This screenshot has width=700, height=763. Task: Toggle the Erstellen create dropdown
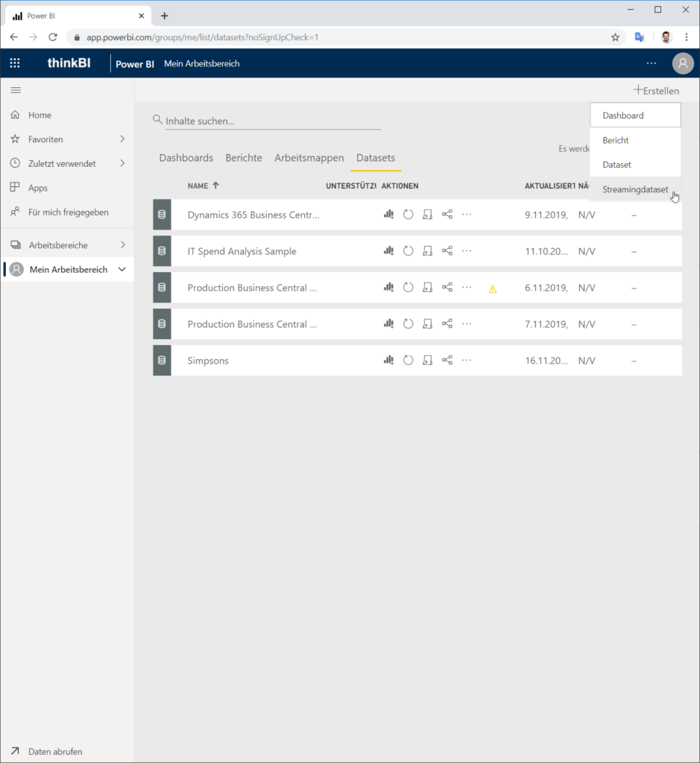pyautogui.click(x=656, y=90)
